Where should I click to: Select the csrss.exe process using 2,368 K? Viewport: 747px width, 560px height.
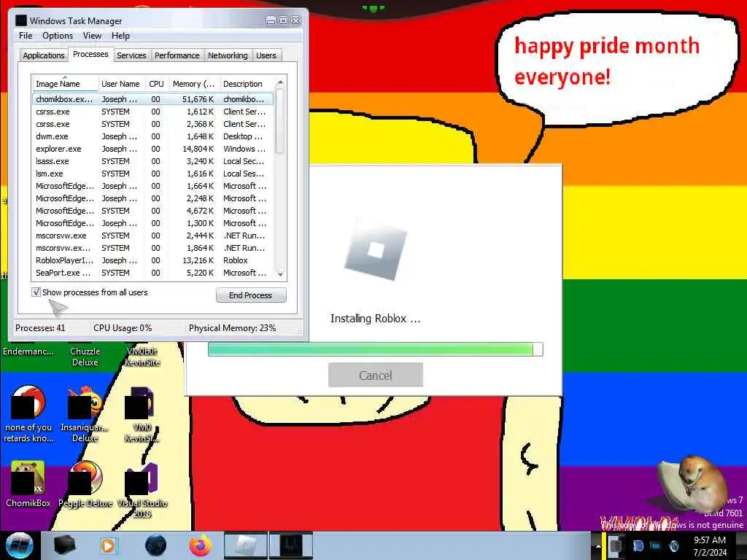[x=152, y=124]
